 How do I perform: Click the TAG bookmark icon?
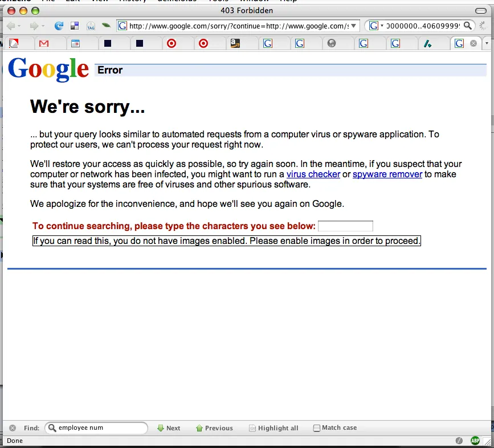click(x=91, y=26)
